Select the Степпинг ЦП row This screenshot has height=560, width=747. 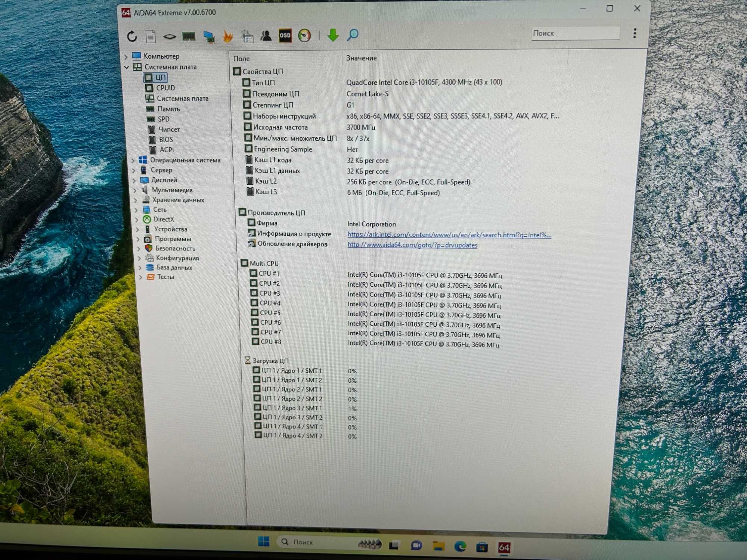299,105
